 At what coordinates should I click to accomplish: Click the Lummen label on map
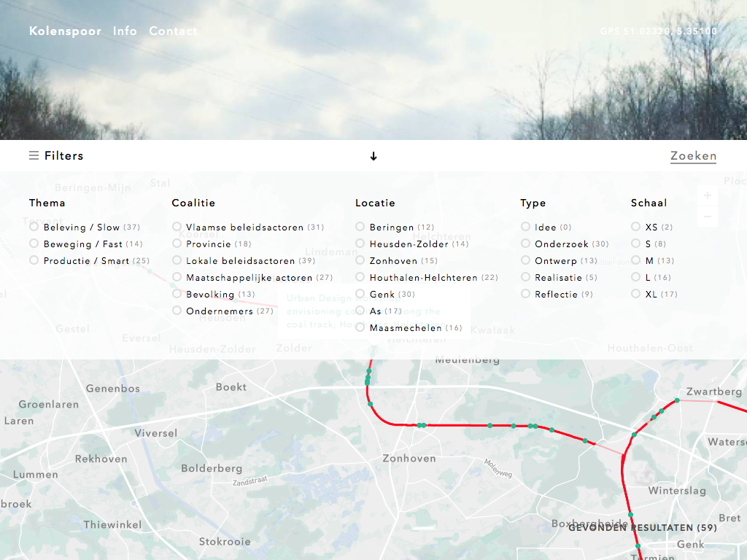pos(36,475)
